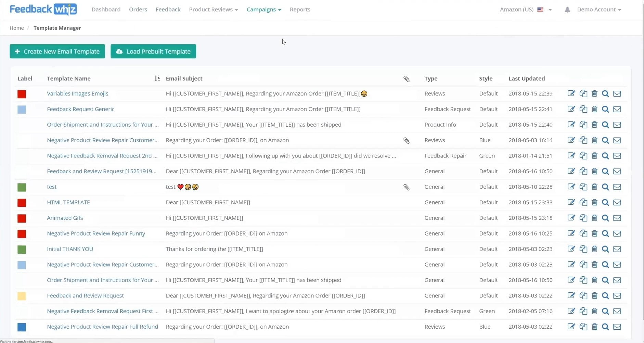This screenshot has height=343, width=644.
Task: Go to the Dashboard tab
Action: (x=106, y=10)
